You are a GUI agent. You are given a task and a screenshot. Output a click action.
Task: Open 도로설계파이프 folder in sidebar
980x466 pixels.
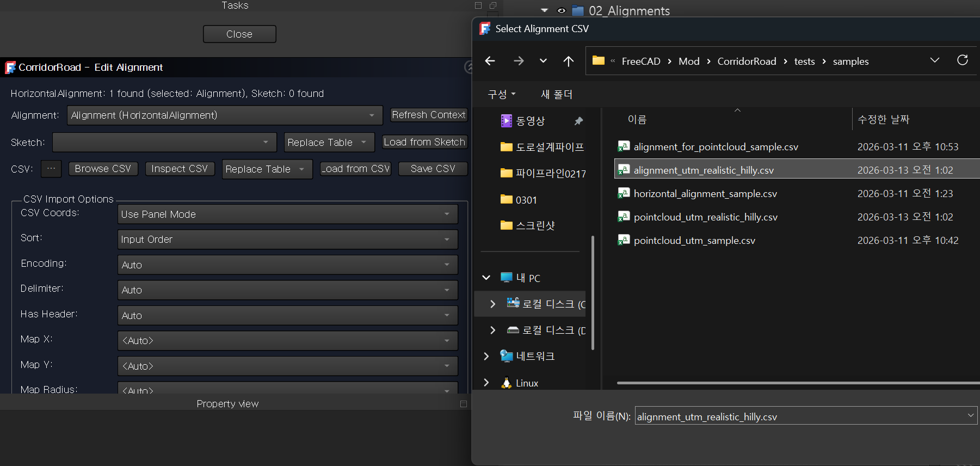tap(542, 147)
